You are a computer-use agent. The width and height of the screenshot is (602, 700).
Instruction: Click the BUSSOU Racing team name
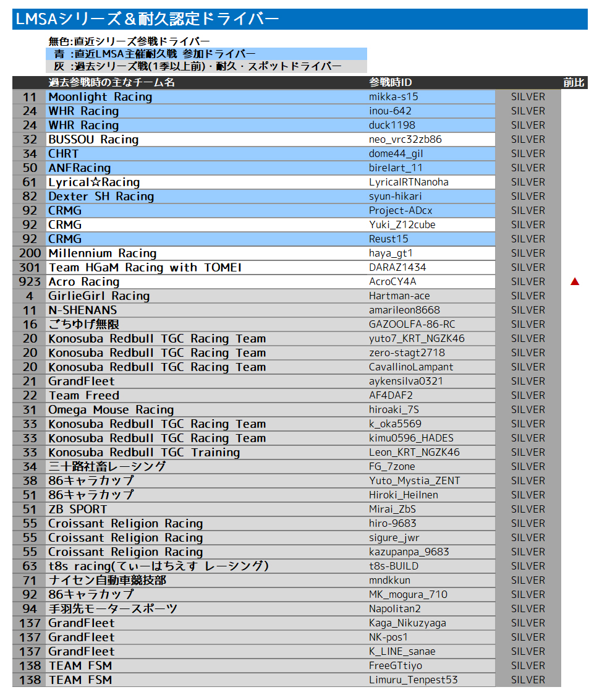pyautogui.click(x=93, y=140)
